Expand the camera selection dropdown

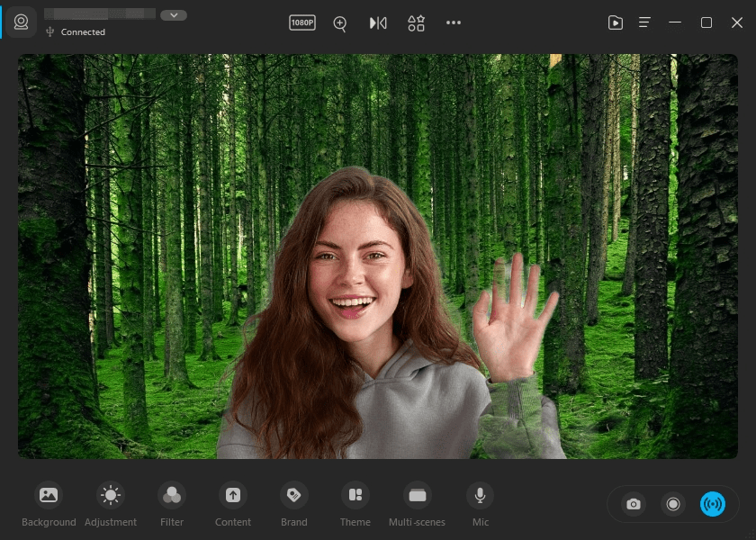pyautogui.click(x=173, y=15)
